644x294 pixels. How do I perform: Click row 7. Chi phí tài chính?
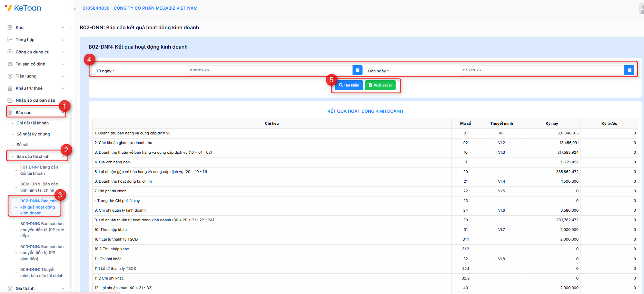coord(365,191)
